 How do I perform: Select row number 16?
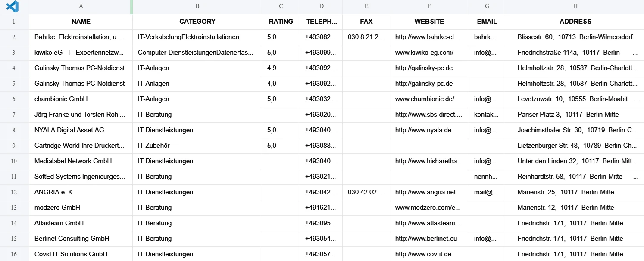click(x=14, y=254)
